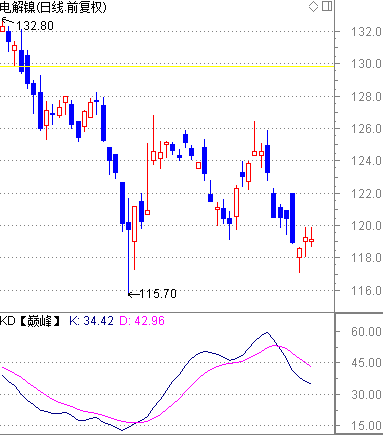This screenshot has width=383, height=435.
Task: Click the 124.0 price axis label
Action: click(x=366, y=161)
